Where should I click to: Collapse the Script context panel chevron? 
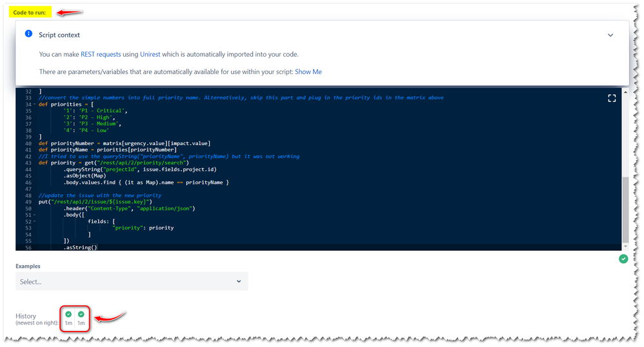(x=610, y=35)
